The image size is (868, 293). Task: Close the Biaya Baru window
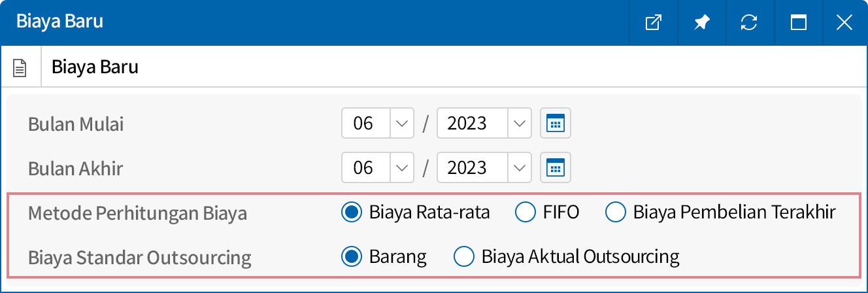coord(844,23)
